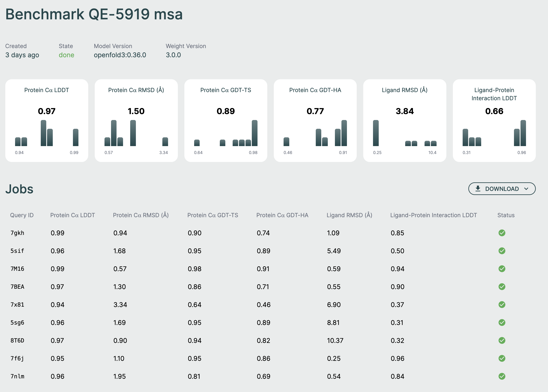Open job 5sg6 from the Jobs table
The image size is (548, 392).
[x=17, y=322]
